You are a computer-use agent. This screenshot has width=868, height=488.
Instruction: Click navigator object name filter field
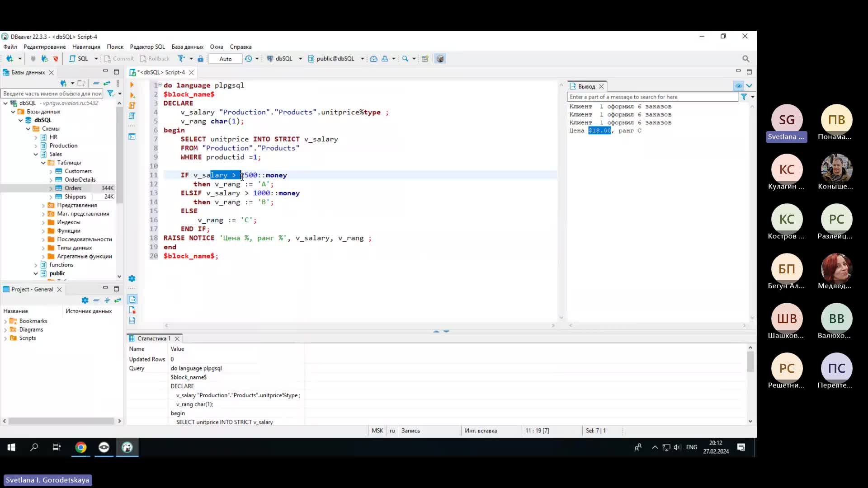pos(52,94)
